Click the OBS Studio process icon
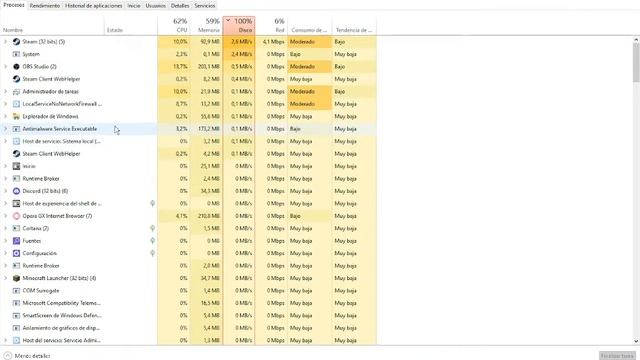640x360 pixels. point(16,67)
